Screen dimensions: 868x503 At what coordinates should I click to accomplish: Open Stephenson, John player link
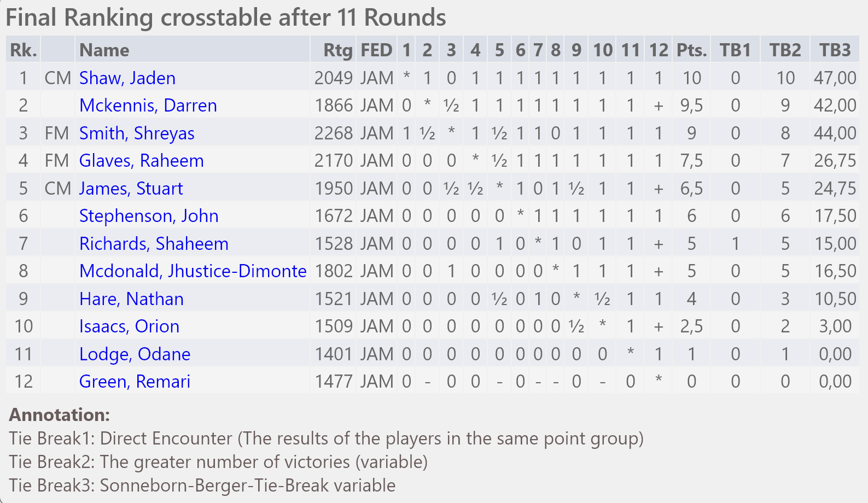149,216
